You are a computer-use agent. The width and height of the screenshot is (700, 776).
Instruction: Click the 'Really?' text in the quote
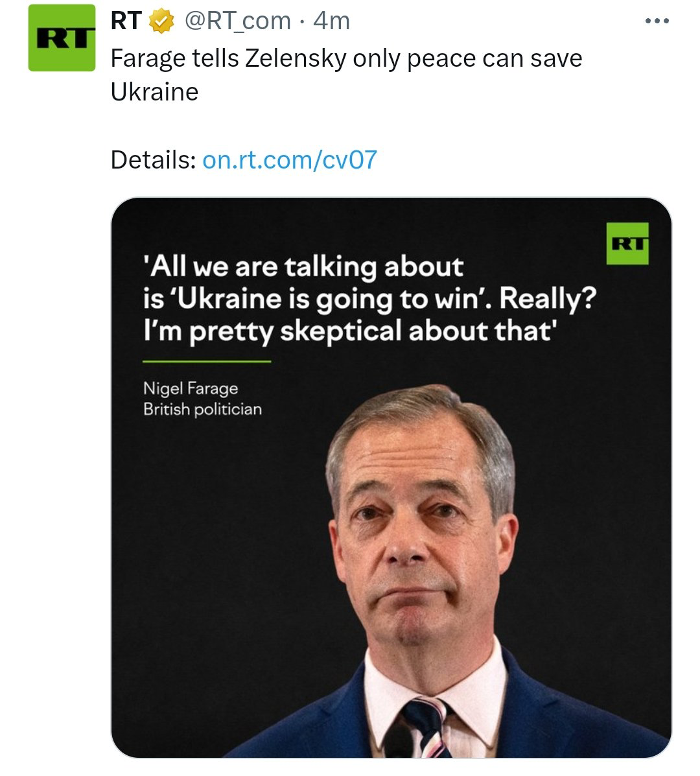548,299
